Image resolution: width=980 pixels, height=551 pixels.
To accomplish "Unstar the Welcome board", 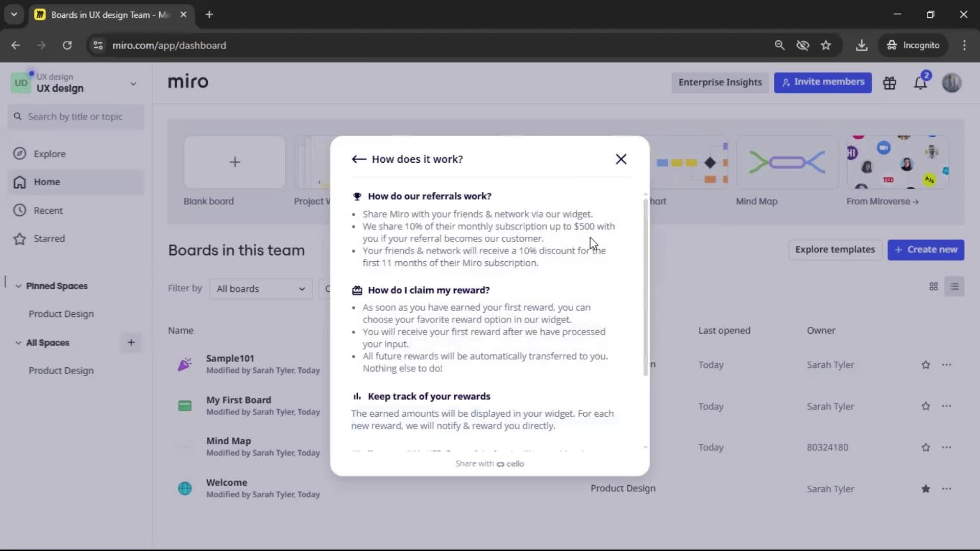I will pyautogui.click(x=925, y=489).
